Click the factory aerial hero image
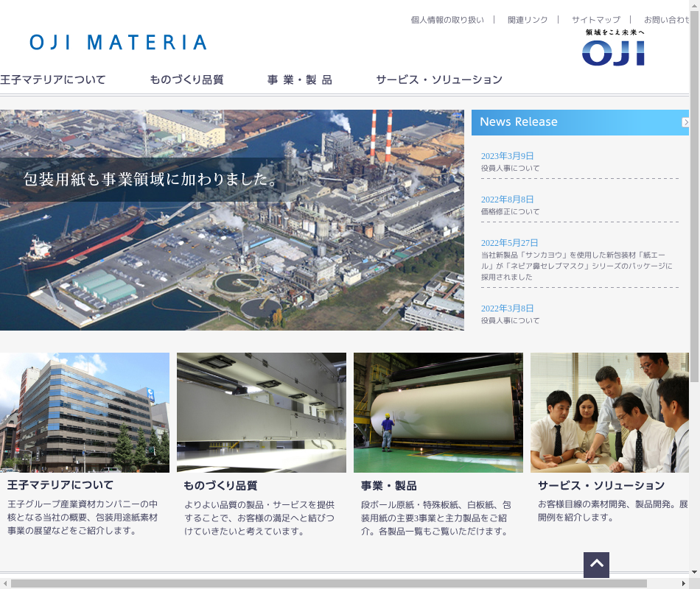Viewport: 700px width, 589px height. point(231,220)
